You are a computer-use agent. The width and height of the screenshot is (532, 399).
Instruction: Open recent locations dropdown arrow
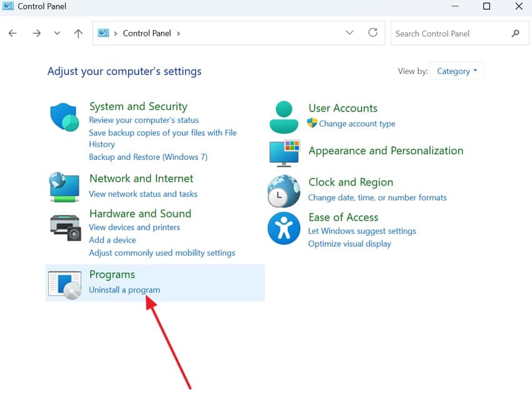pyautogui.click(x=57, y=33)
